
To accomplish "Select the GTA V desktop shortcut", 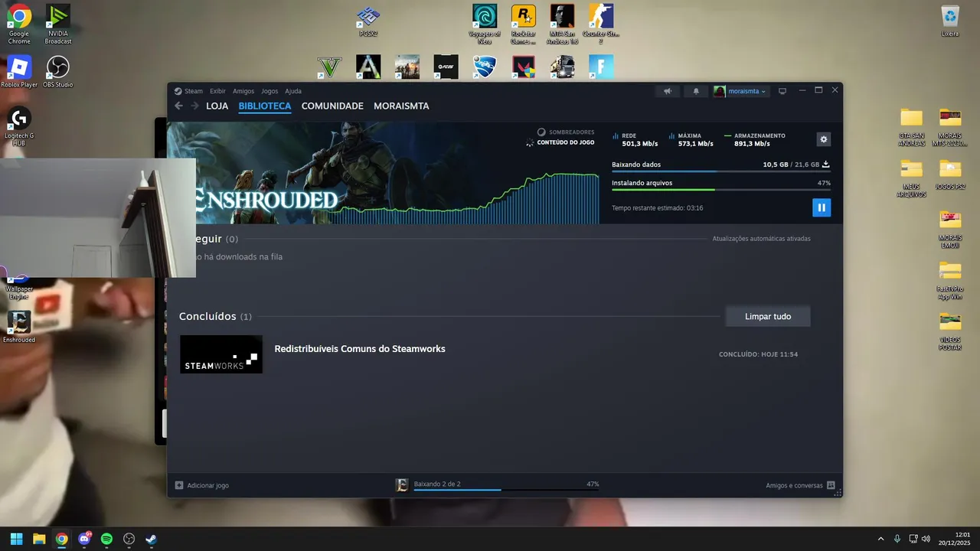I will tap(329, 67).
